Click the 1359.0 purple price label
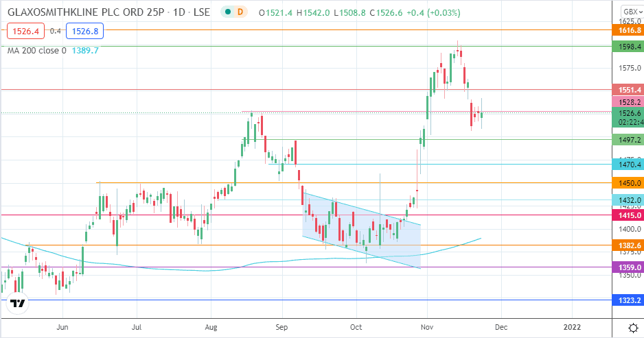 pyautogui.click(x=629, y=267)
